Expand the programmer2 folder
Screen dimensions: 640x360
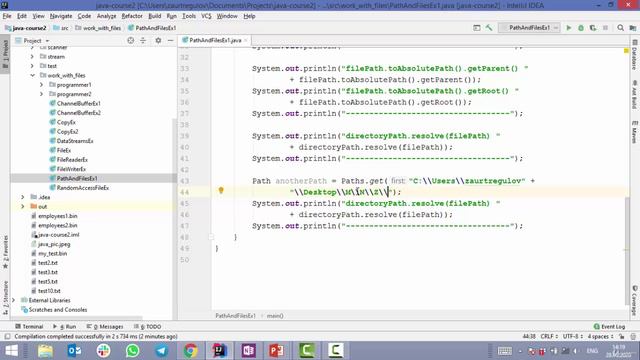(x=41, y=94)
